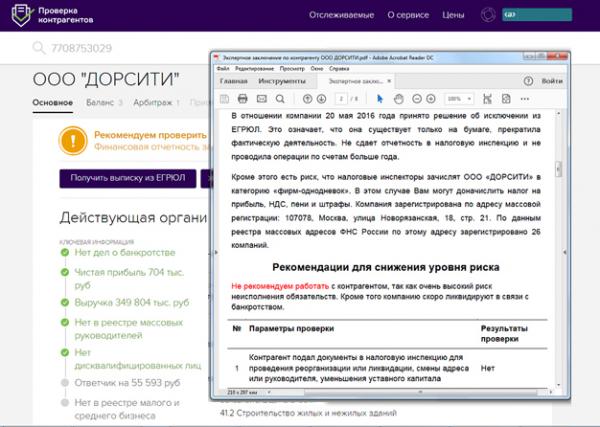The height and width of the screenshot is (427, 600).
Task: Open the zoom percentage dropdown
Action: tap(461, 99)
